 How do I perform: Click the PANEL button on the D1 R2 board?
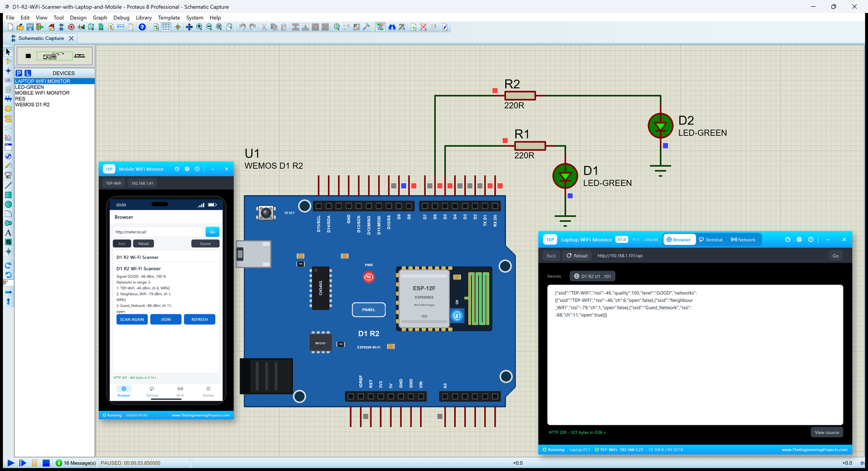click(368, 310)
